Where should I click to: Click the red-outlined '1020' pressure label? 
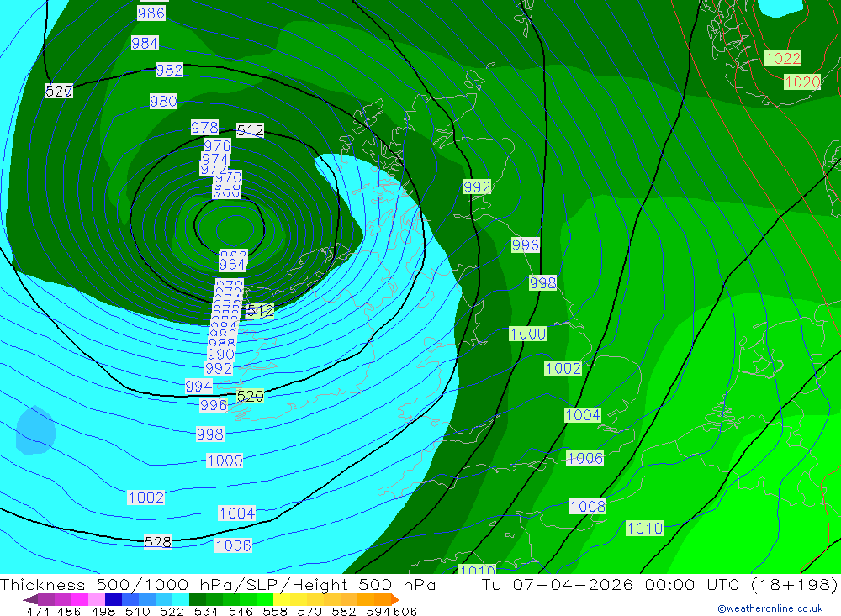click(x=802, y=82)
